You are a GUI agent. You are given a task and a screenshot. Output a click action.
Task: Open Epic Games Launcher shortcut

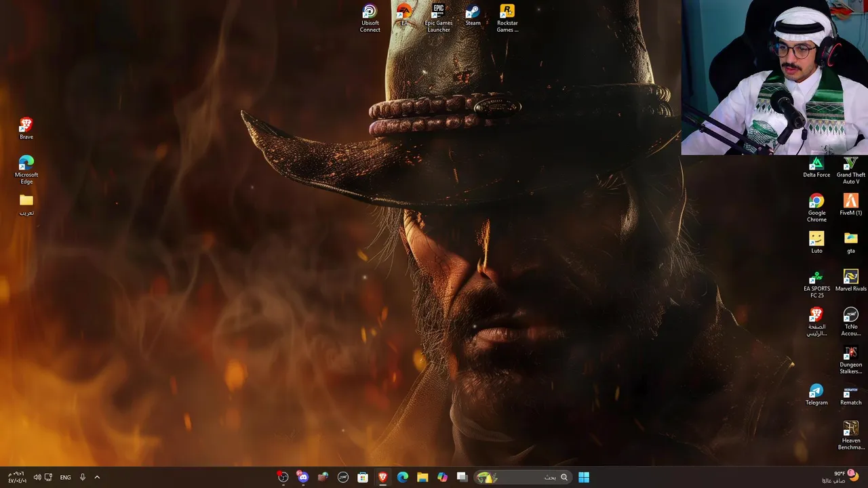[x=439, y=18]
